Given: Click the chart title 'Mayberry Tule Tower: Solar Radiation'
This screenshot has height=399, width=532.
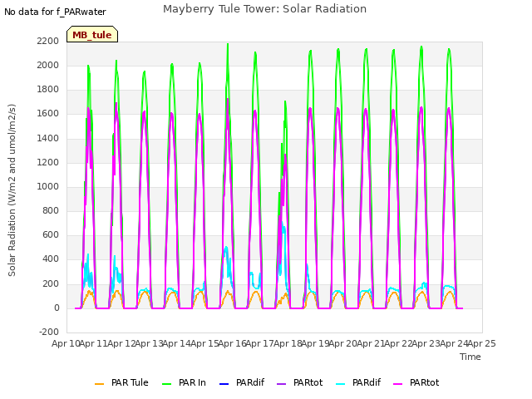Looking at the screenshot, I should 264,9.
